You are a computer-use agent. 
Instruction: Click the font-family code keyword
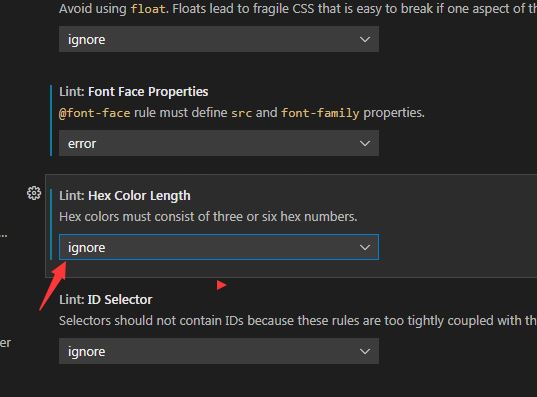pyautogui.click(x=320, y=113)
